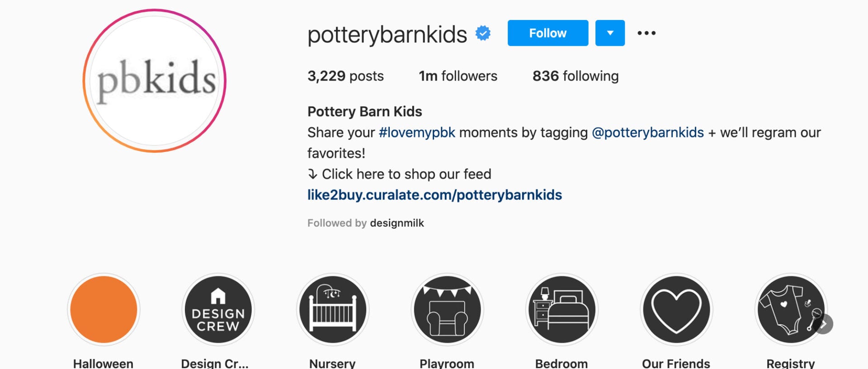
Task: Open the @potterybarnkids mention link
Action: click(x=648, y=132)
